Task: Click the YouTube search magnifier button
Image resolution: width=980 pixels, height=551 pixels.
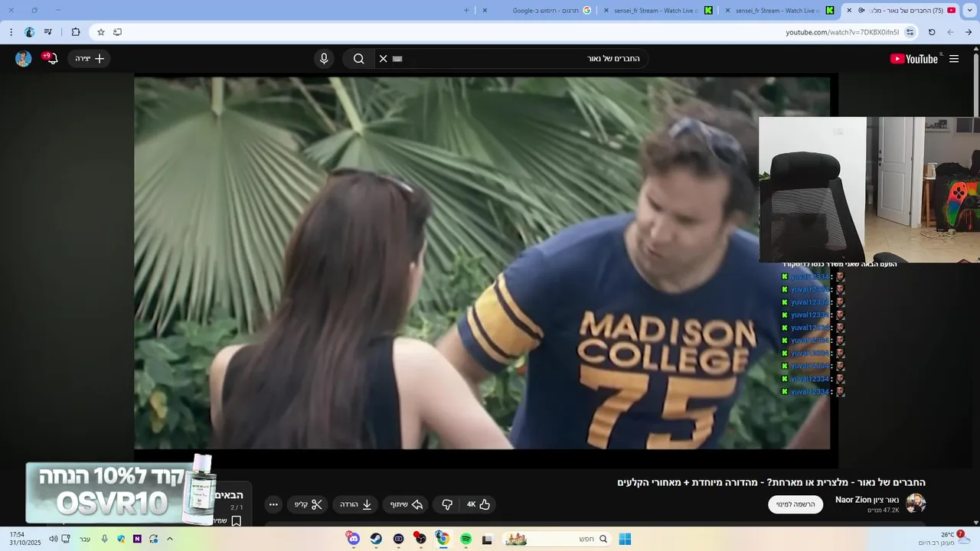Action: pyautogui.click(x=358, y=59)
